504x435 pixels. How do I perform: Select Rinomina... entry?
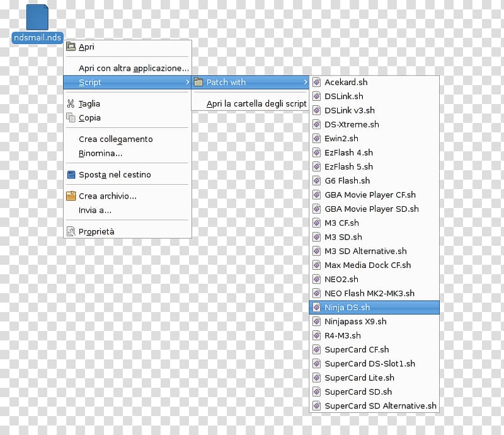128,153
